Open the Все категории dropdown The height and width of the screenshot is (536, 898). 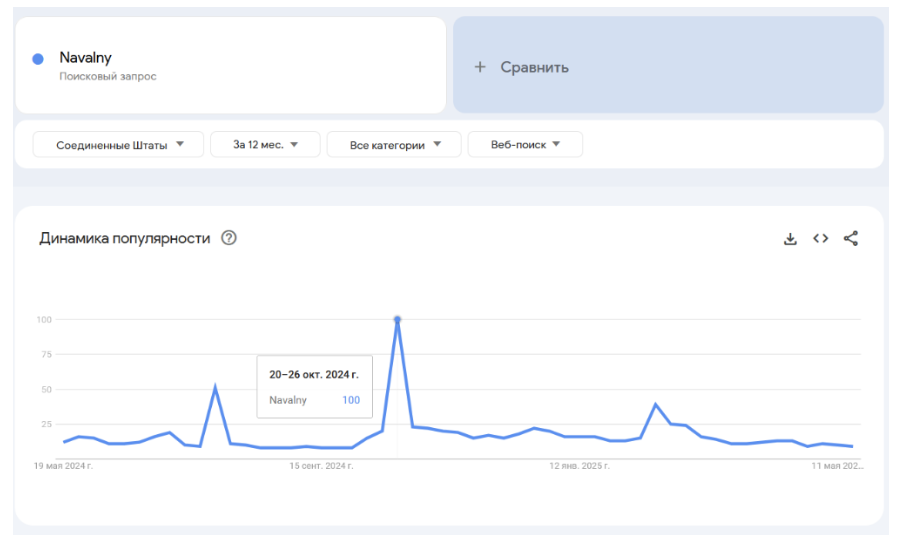click(x=393, y=145)
